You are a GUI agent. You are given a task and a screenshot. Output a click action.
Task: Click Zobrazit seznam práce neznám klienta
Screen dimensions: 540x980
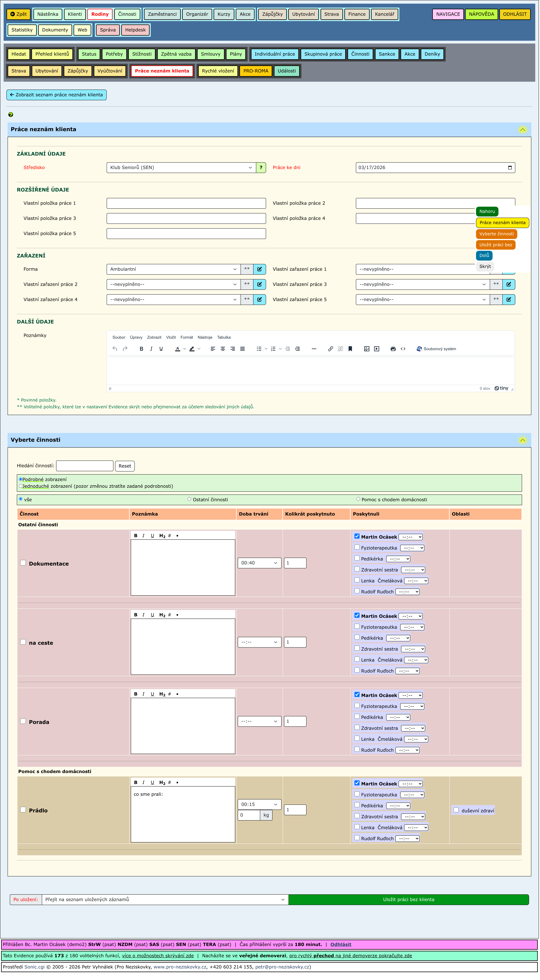pyautogui.click(x=56, y=95)
